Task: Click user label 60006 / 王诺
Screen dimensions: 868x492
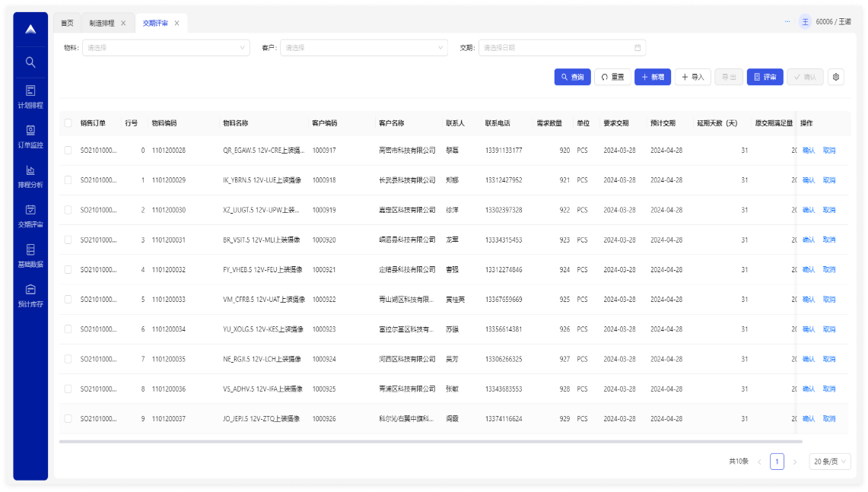Action: tap(834, 21)
